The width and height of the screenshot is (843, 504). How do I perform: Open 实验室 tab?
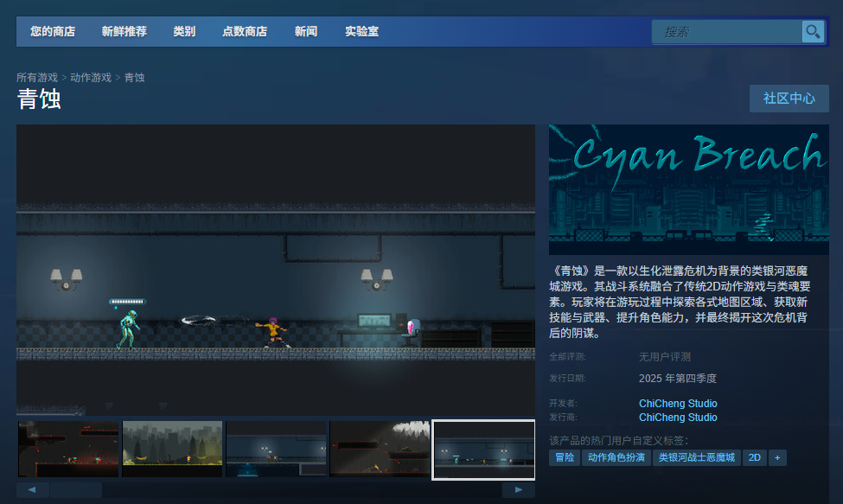pos(361,32)
